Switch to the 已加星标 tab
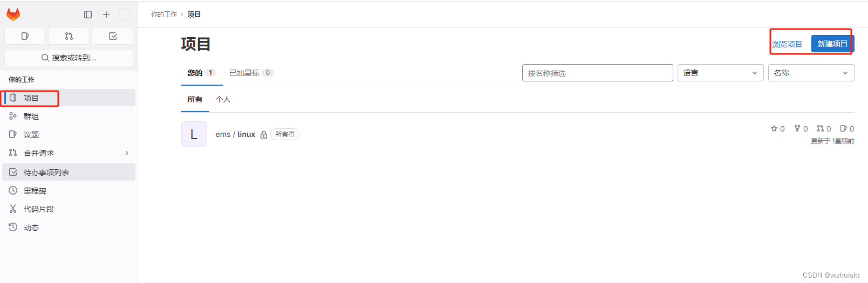This screenshot has height=283, width=868. [x=251, y=73]
